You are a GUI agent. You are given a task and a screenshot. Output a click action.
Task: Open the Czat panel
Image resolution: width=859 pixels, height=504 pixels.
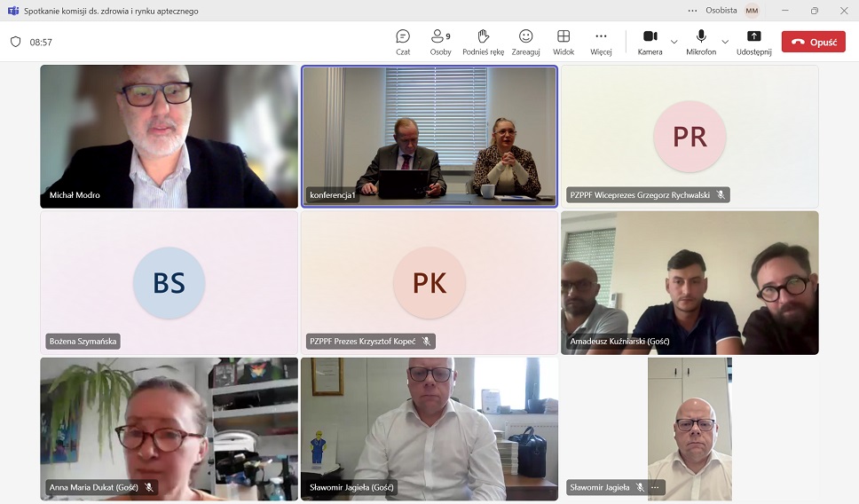pos(403,41)
